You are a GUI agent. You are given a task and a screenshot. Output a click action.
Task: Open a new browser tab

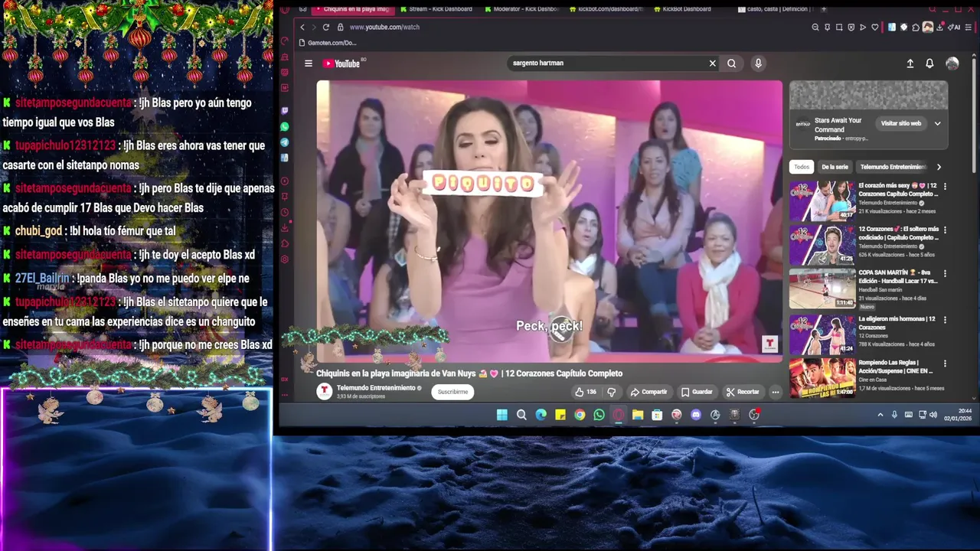tap(824, 9)
